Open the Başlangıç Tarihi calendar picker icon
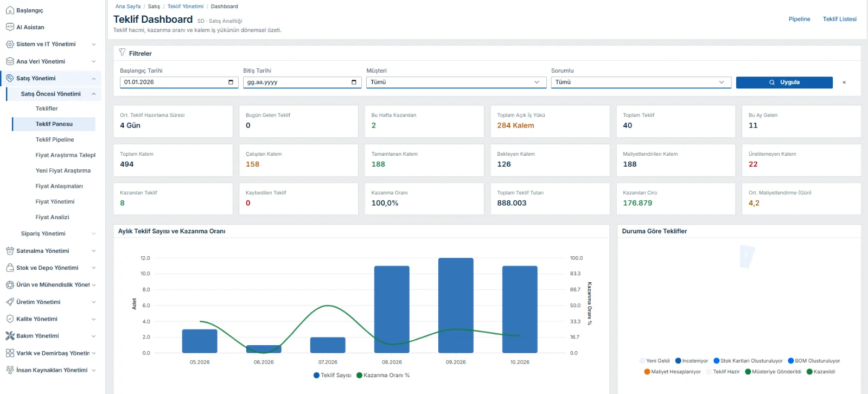Viewport: 868px width, 394px height. coord(231,82)
